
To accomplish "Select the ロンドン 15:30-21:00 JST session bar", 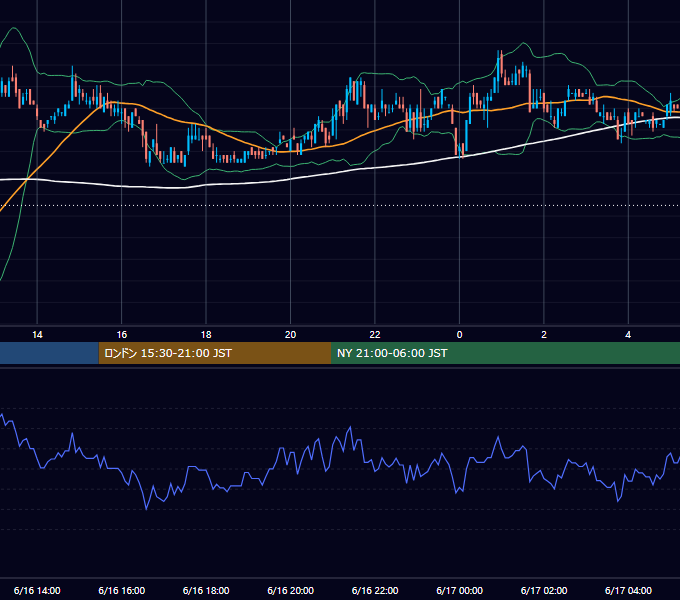I will 215,353.
